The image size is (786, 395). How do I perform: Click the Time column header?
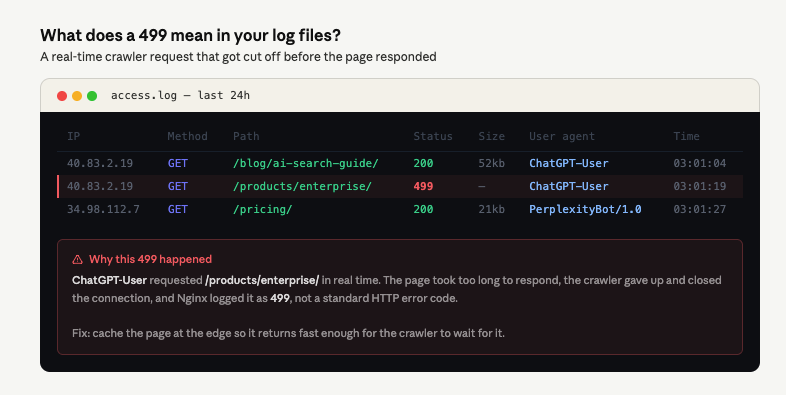point(686,136)
